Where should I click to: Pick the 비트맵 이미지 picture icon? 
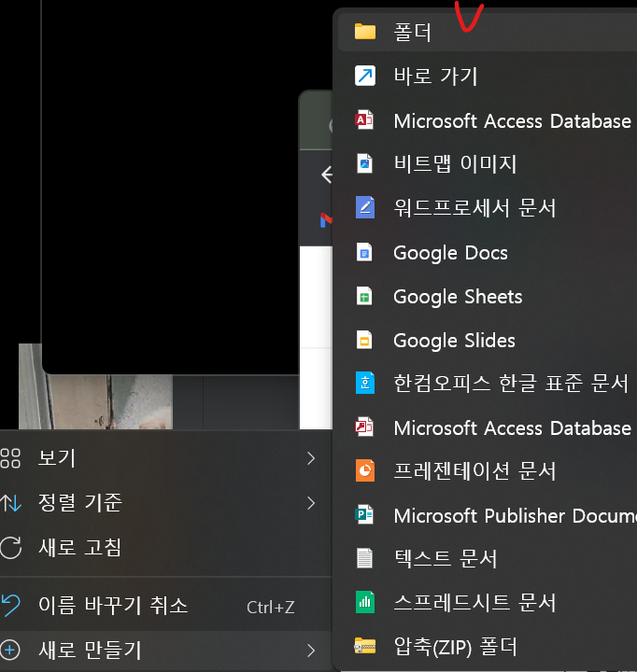pos(364,163)
